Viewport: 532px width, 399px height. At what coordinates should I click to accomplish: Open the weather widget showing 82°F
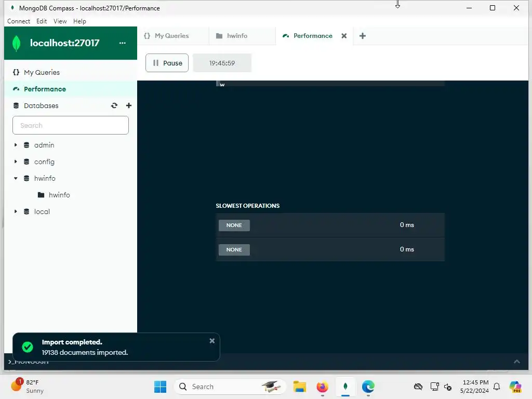click(28, 387)
